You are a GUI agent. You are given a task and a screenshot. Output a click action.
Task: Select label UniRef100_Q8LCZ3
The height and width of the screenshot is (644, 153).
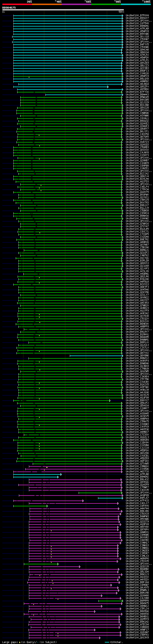click(x=137, y=65)
